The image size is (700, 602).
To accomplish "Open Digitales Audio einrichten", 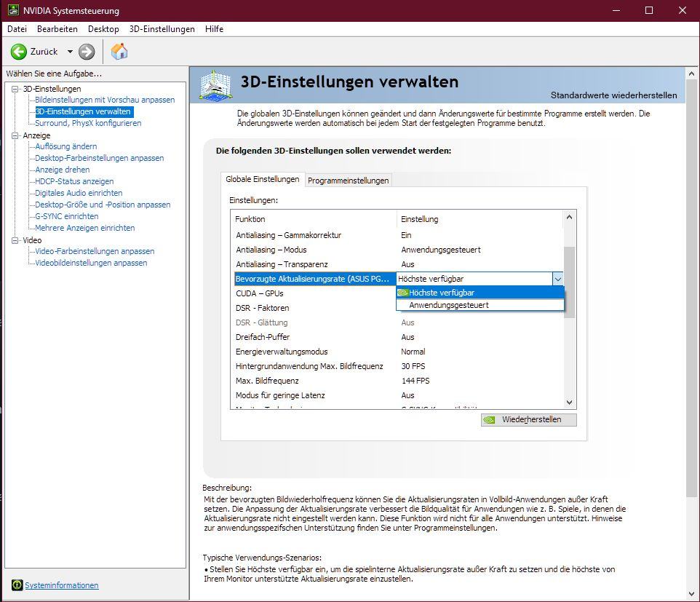I will coord(79,193).
